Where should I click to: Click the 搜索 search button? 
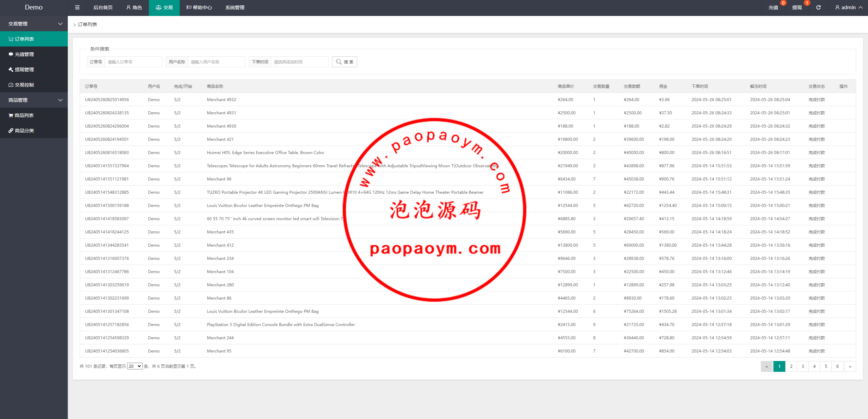click(x=344, y=62)
